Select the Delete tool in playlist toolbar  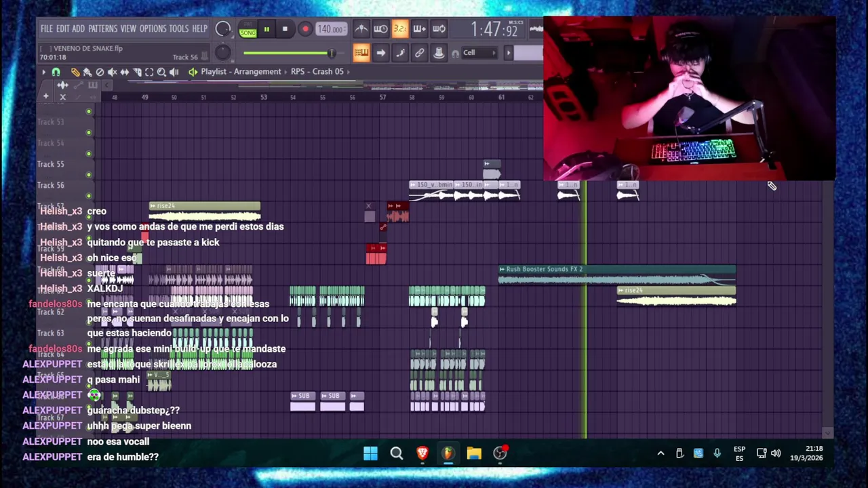[x=100, y=72]
